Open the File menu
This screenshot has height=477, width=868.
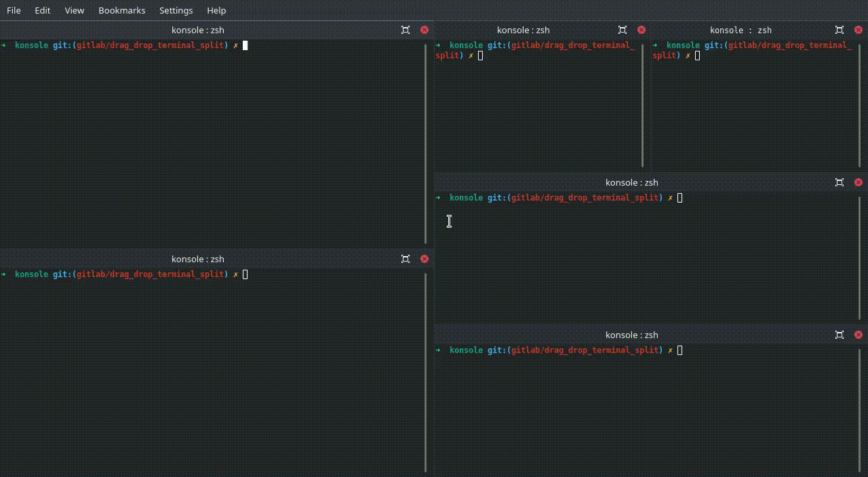pos(14,10)
